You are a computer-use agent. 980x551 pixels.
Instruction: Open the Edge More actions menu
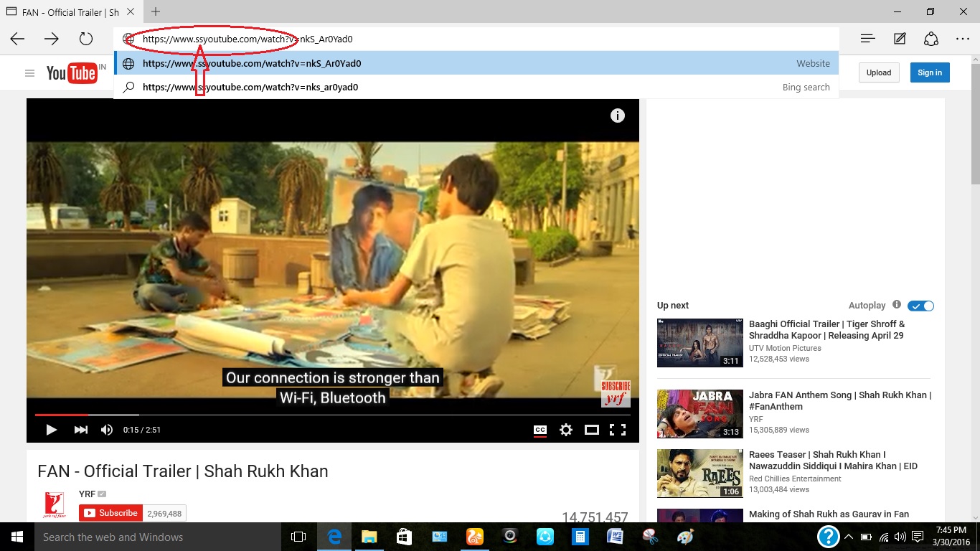click(x=963, y=39)
